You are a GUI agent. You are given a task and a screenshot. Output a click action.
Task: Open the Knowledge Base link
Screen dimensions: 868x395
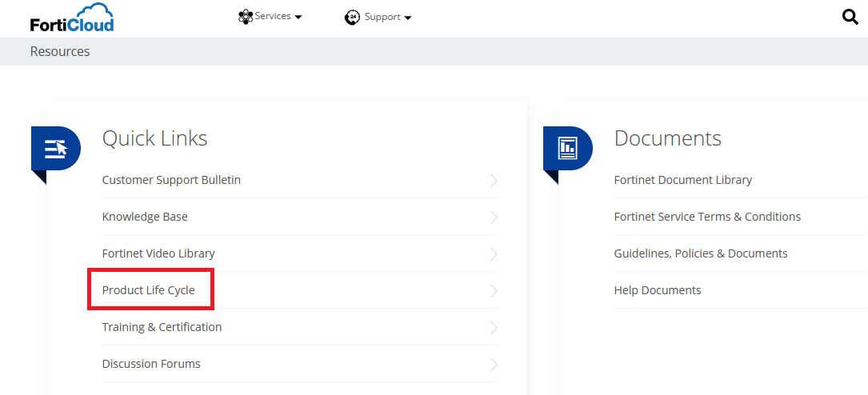145,217
